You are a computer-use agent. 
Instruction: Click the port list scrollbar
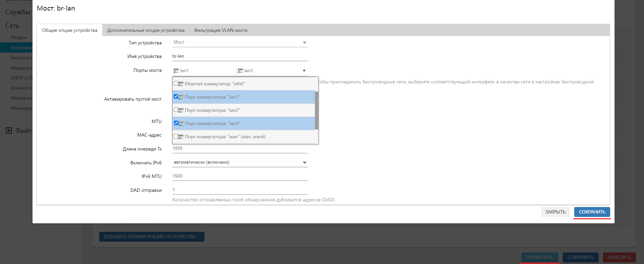click(317, 110)
